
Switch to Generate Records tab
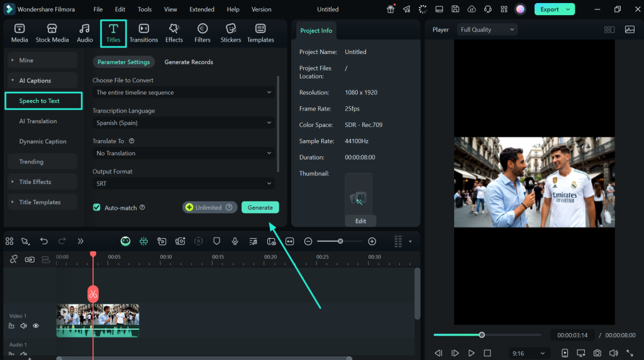coord(189,62)
